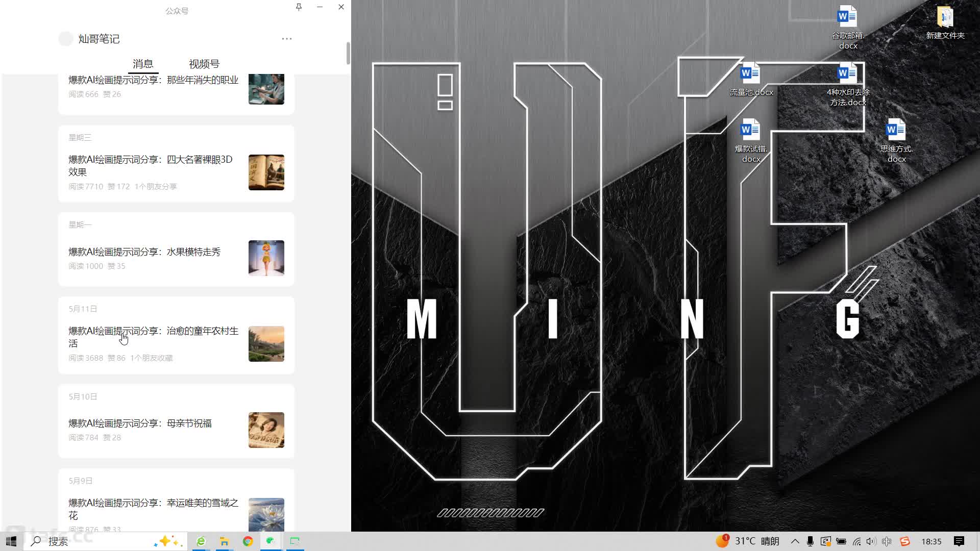This screenshot has width=980, height=551.
Task: Click thumbnail of 母亲节祝福 article
Action: pos(266,430)
